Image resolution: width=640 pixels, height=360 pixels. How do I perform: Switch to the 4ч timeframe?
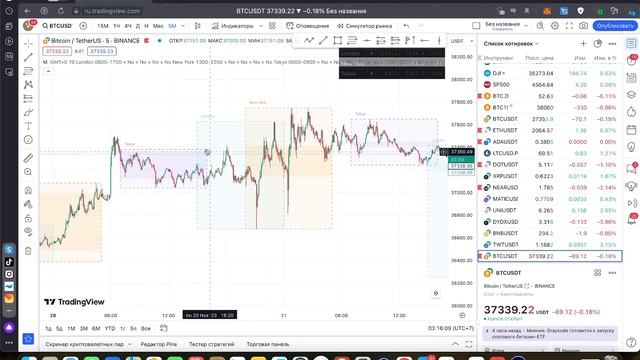(128, 26)
